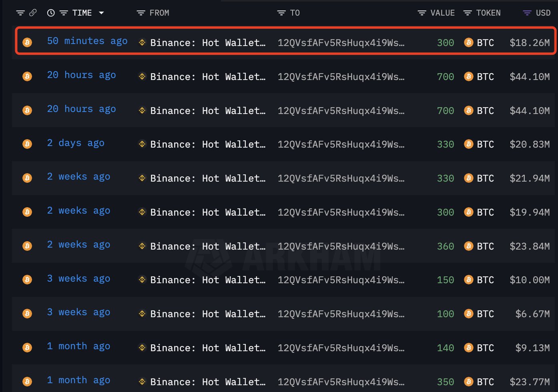Open the FROM column filter
This screenshot has width=558, height=392.
pyautogui.click(x=141, y=13)
